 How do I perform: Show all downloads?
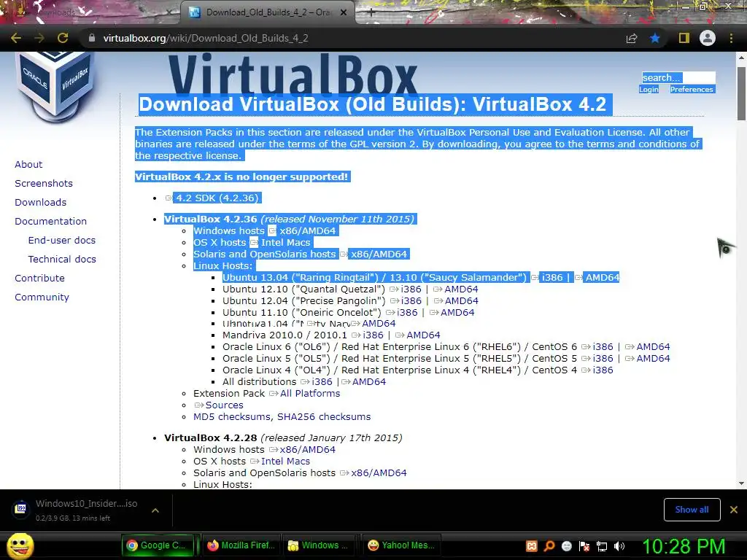point(692,510)
